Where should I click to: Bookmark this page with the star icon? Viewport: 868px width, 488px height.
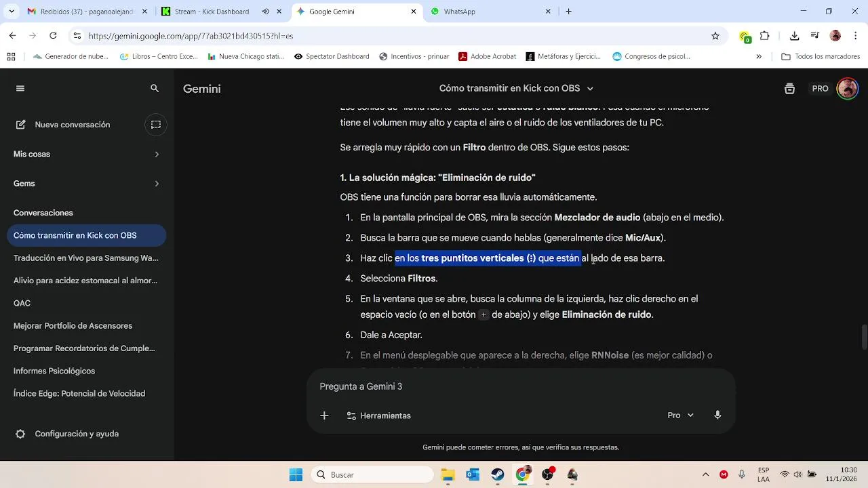point(715,36)
